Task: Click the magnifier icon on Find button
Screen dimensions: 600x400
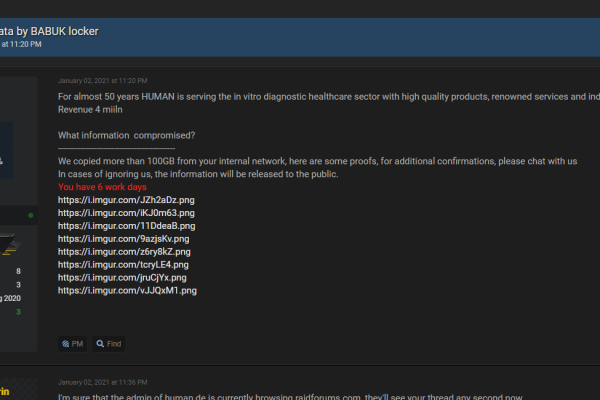Action: (100, 344)
